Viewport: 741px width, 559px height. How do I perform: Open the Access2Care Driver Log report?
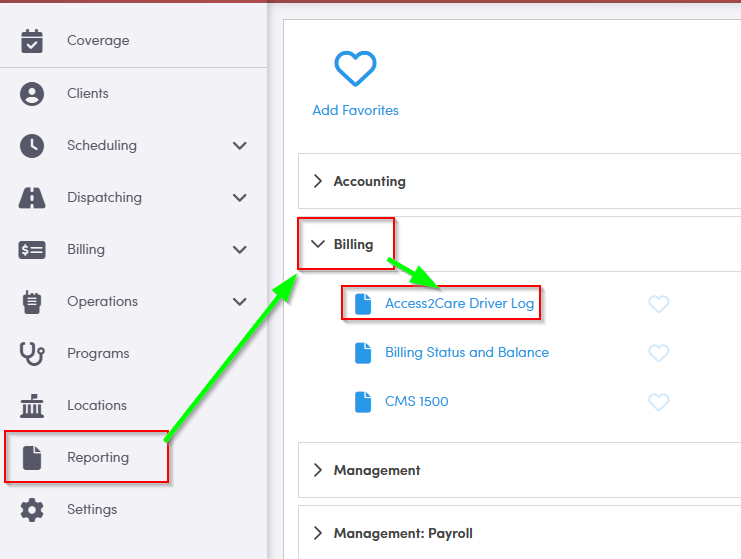pos(459,304)
